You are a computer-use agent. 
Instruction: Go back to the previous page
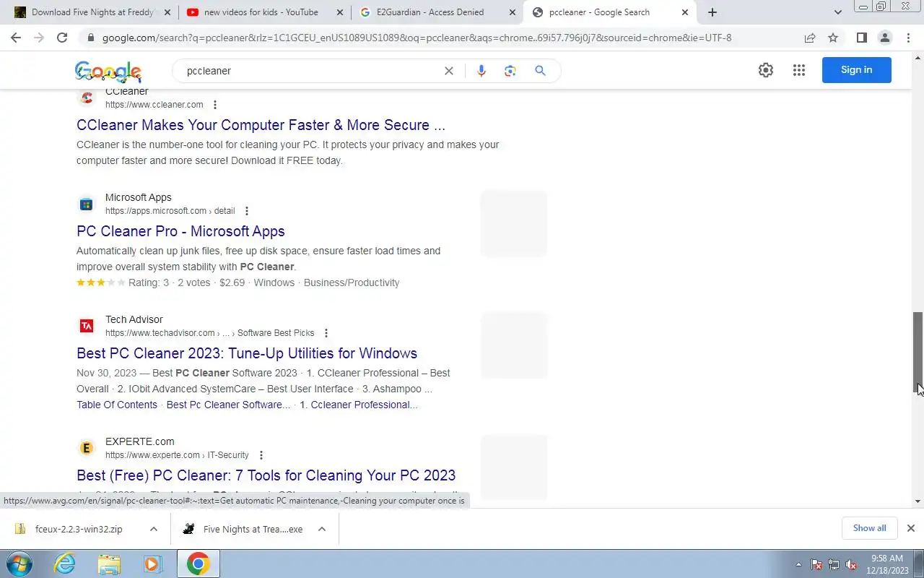16,38
